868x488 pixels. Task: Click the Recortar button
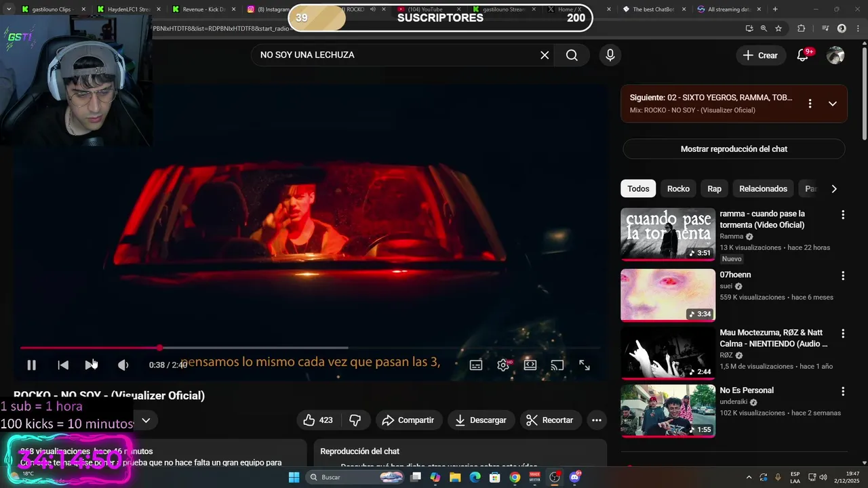[x=550, y=420]
